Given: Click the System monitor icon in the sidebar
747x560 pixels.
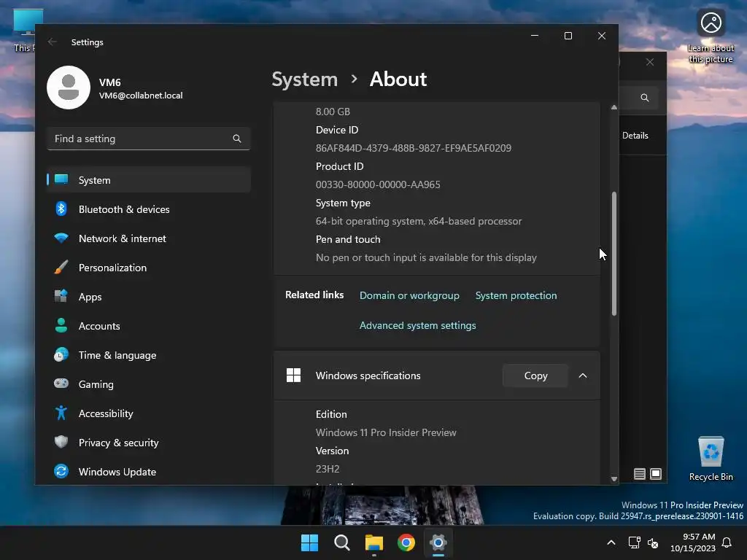Looking at the screenshot, I should (x=61, y=179).
